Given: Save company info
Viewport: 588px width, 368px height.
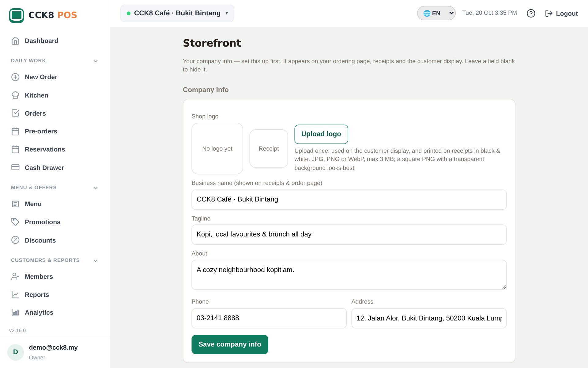Looking at the screenshot, I should (x=230, y=344).
